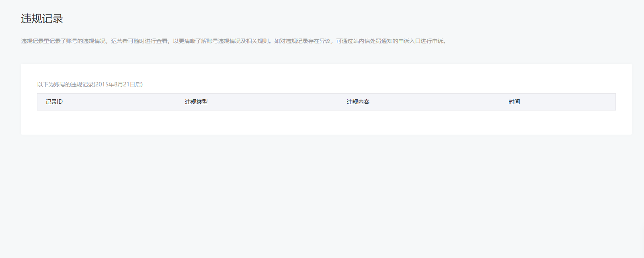The height and width of the screenshot is (258, 644).
Task: Click the 违规内容 column header
Action: click(358, 102)
